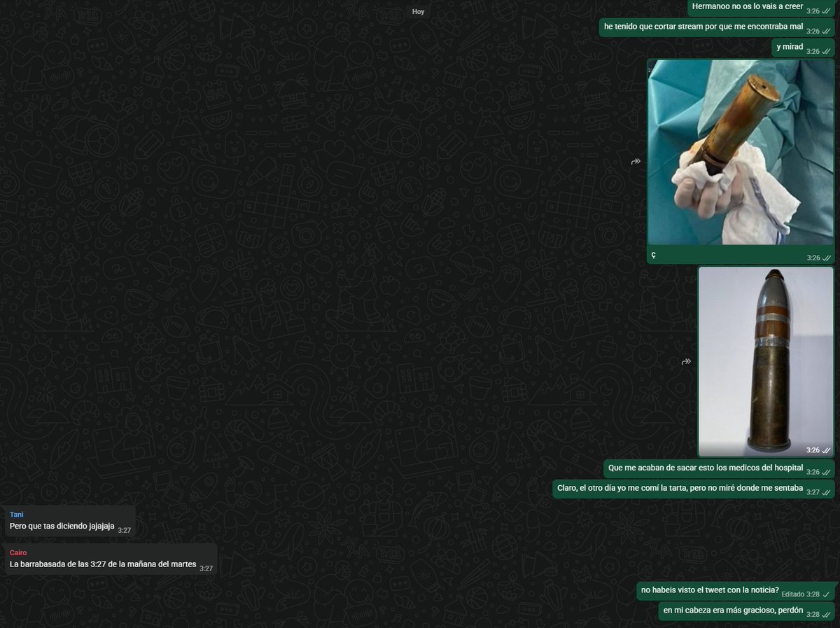Select message 'en mi cabeza era más gracioso, perdón'
840x628 pixels.
[747, 611]
